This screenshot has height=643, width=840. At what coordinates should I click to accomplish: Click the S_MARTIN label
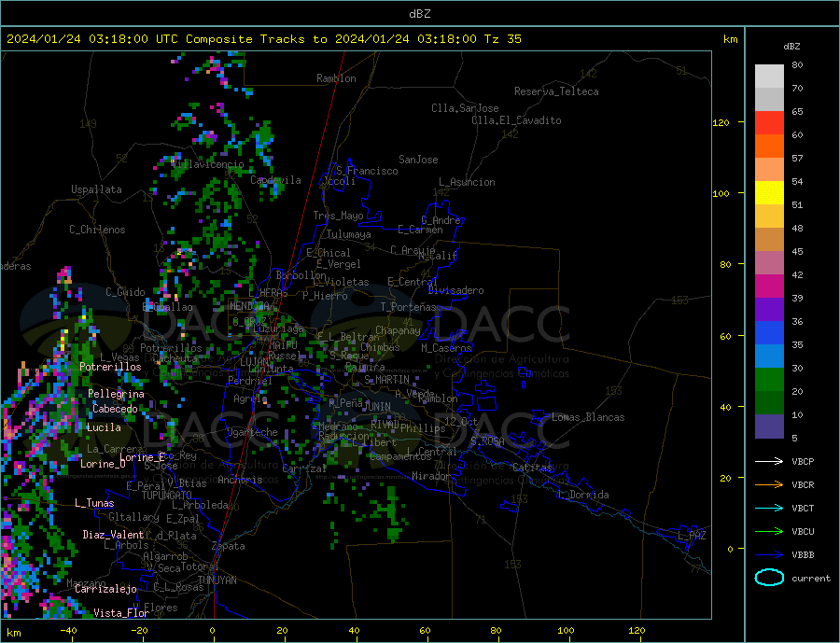tap(386, 380)
